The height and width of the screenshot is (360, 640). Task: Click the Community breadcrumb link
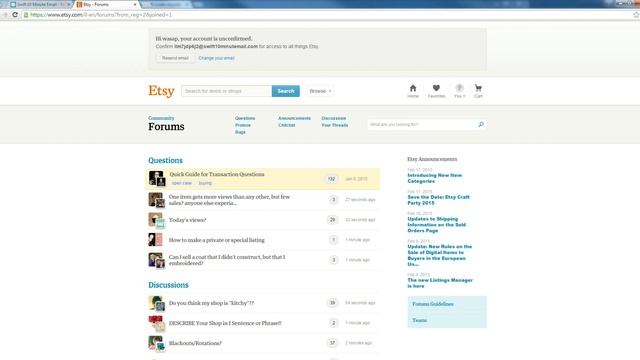[x=161, y=118]
